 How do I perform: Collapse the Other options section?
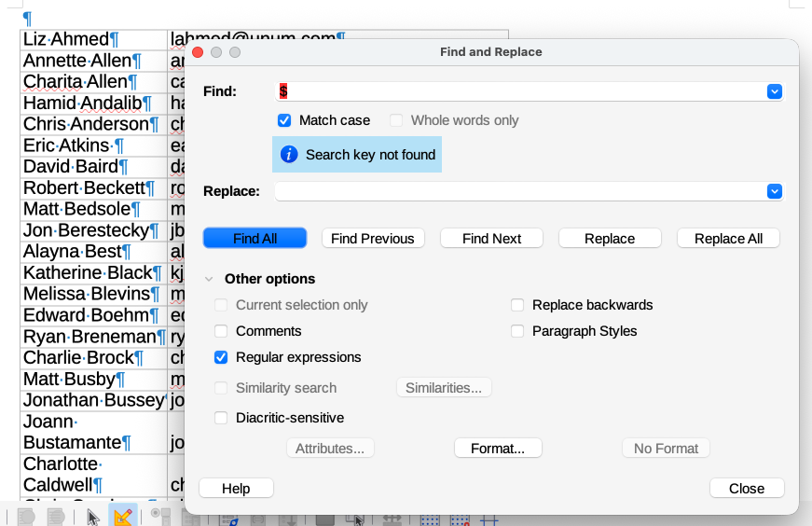point(209,279)
